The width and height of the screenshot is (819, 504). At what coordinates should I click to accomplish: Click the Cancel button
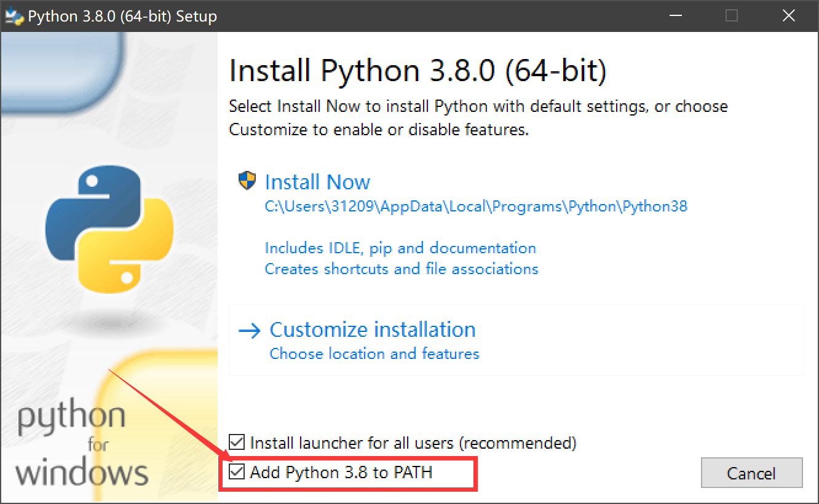point(751,473)
